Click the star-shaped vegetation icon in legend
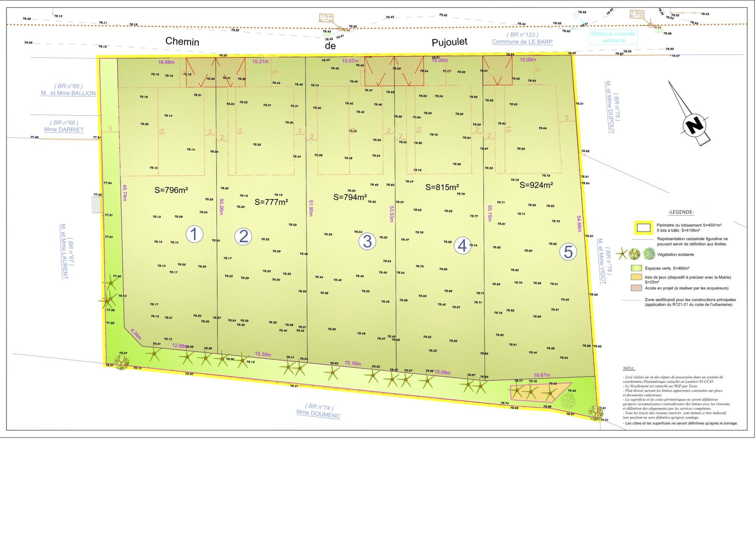The width and height of the screenshot is (756, 535). (622, 254)
